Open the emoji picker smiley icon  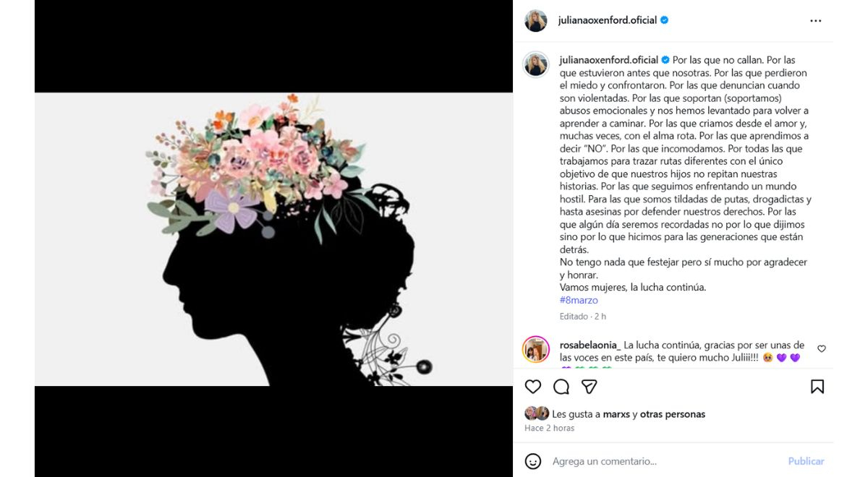[x=533, y=461]
